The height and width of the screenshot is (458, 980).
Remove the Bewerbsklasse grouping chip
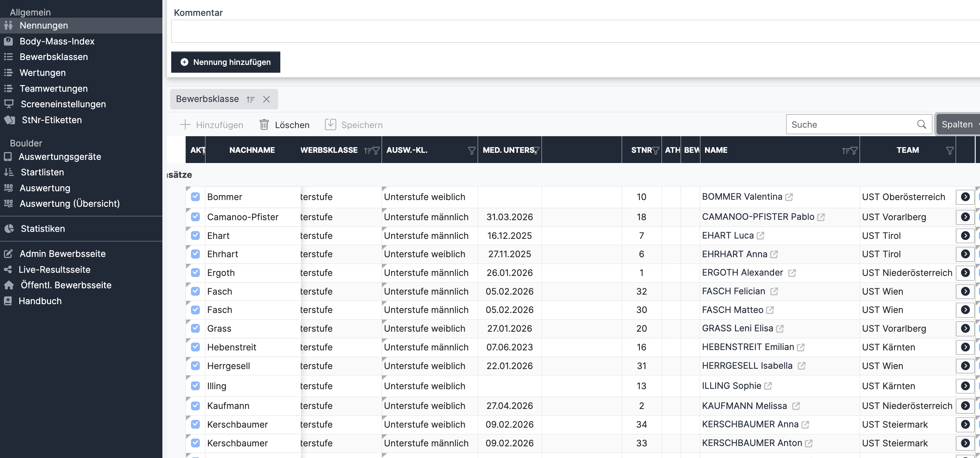point(266,99)
